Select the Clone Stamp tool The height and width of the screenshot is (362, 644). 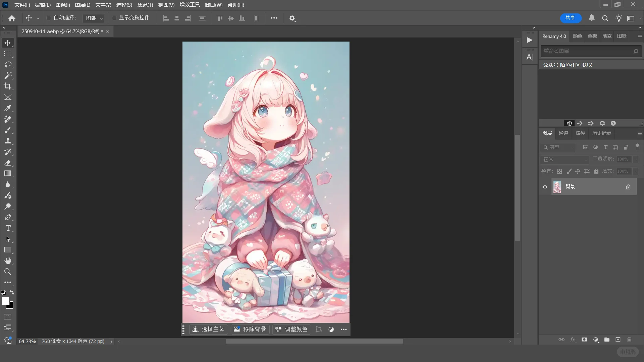pyautogui.click(x=8, y=141)
